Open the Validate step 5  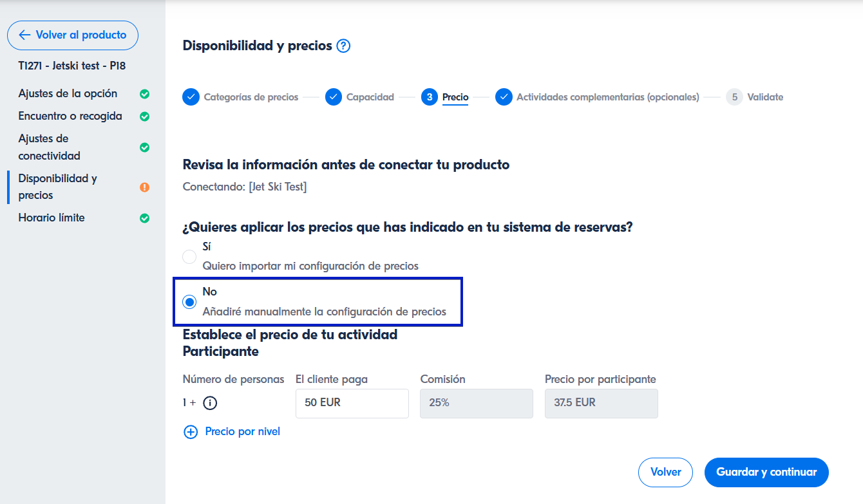(764, 97)
